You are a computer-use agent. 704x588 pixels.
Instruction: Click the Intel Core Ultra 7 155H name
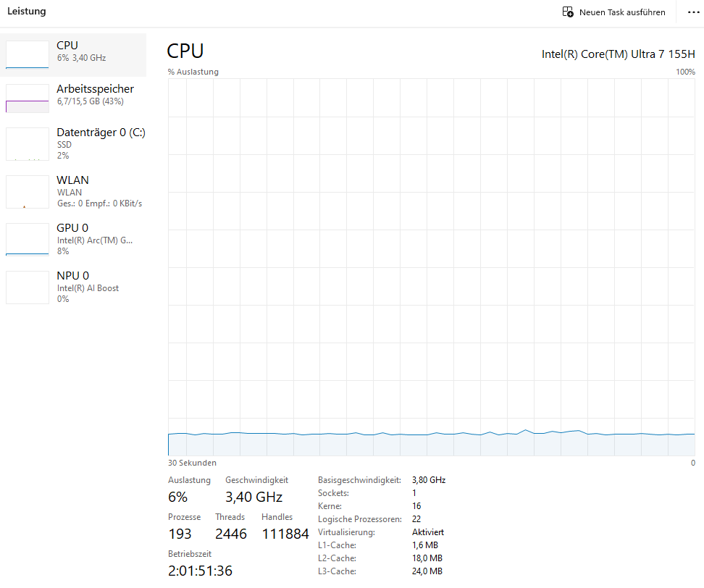point(618,54)
